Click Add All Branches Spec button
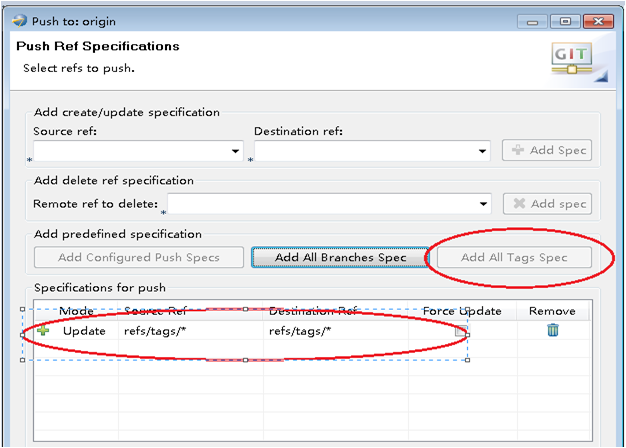626x448 pixels. tap(340, 257)
